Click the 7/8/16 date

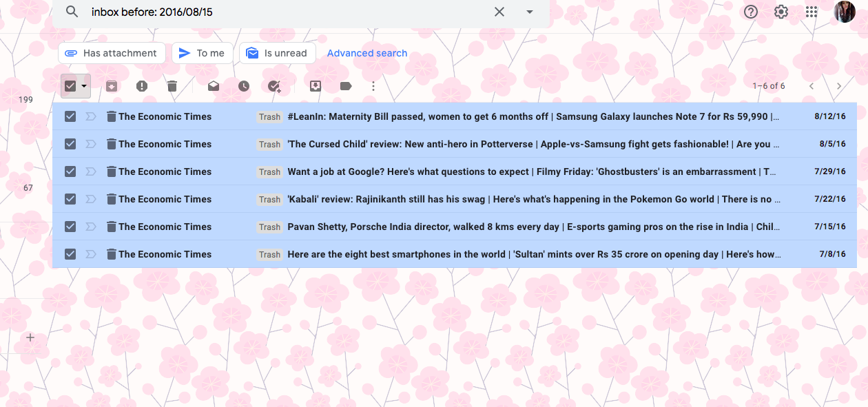[x=833, y=254]
